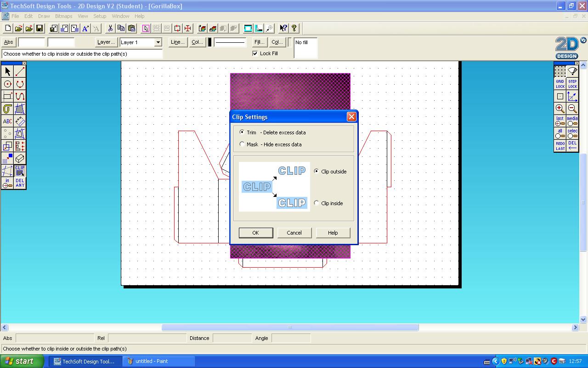Click the zoom out magnifier icon
Image resolution: width=588 pixels, height=368 pixels.
pyautogui.click(x=572, y=109)
